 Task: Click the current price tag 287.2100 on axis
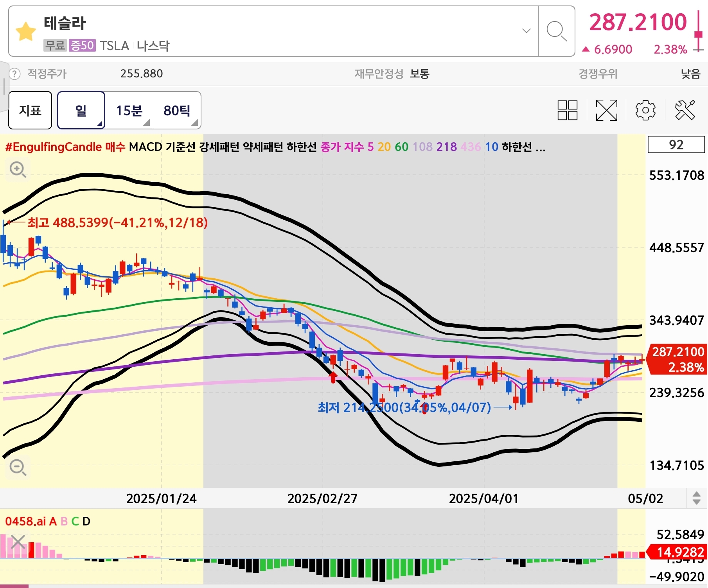[x=678, y=359]
